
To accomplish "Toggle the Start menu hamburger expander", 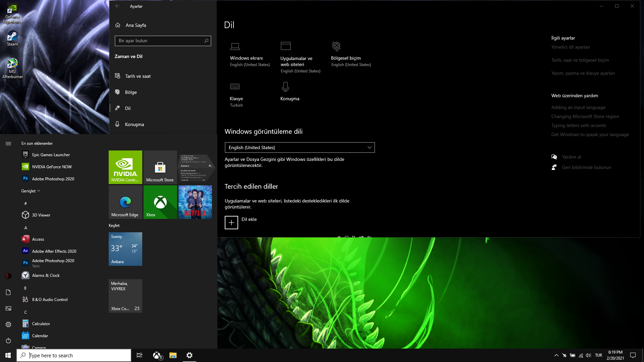I will click(8, 143).
